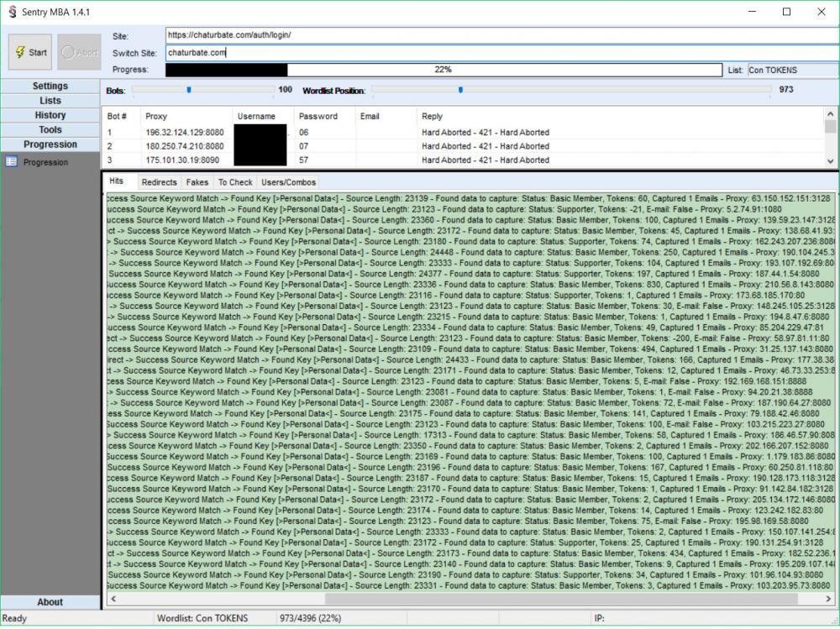Click the Ready status bar text
The image size is (840, 629).
click(x=14, y=618)
